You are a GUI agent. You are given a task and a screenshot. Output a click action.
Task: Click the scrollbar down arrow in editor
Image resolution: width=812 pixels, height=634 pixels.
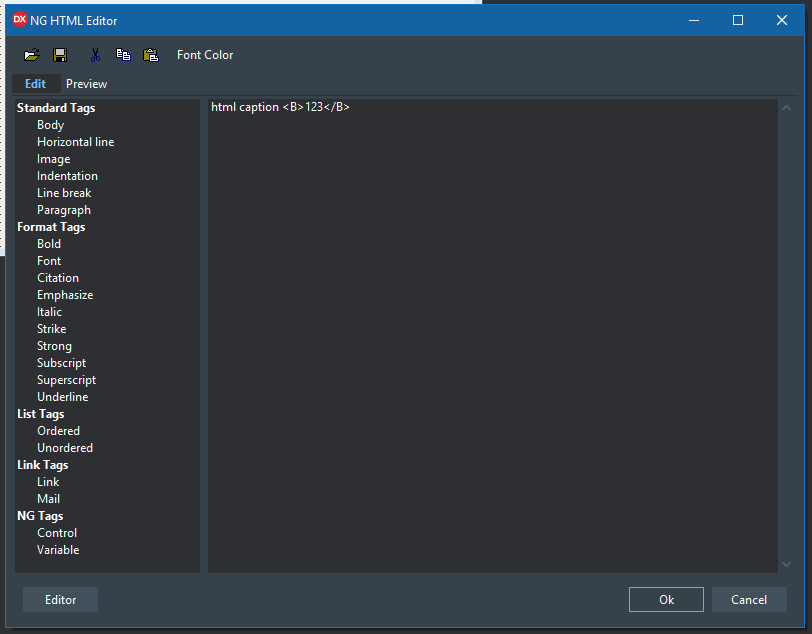coord(786,564)
